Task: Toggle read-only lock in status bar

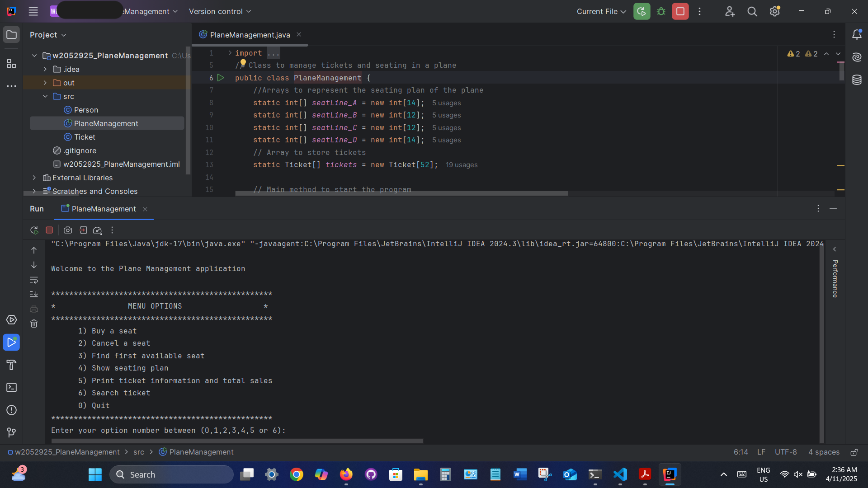Action: point(854,452)
